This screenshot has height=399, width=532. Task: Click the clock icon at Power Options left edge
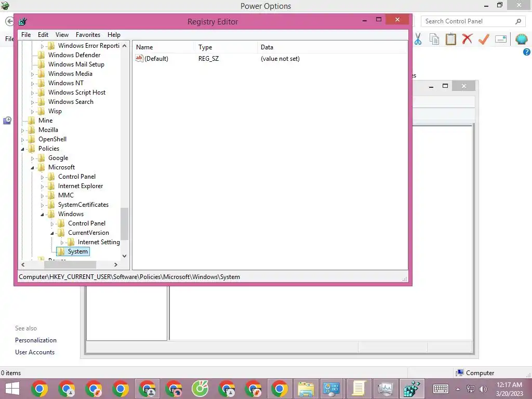pos(7,121)
